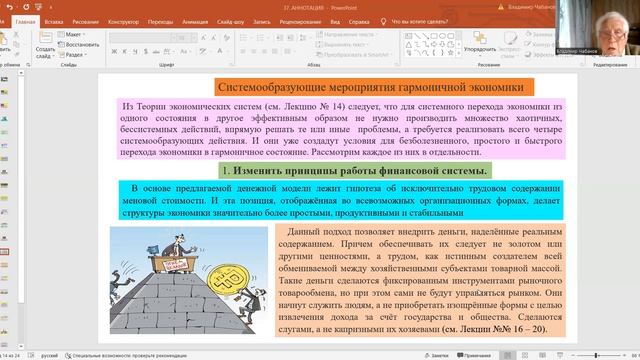Click the Создать слайд button

tap(45, 45)
